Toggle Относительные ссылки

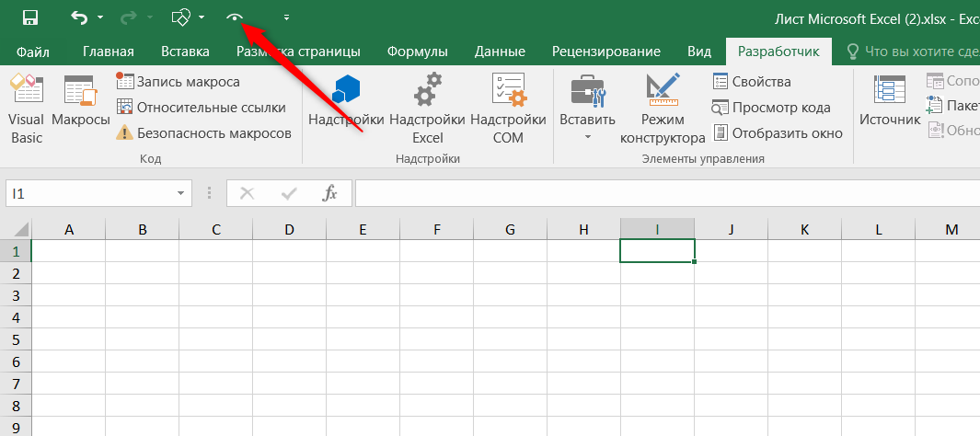click(x=202, y=108)
